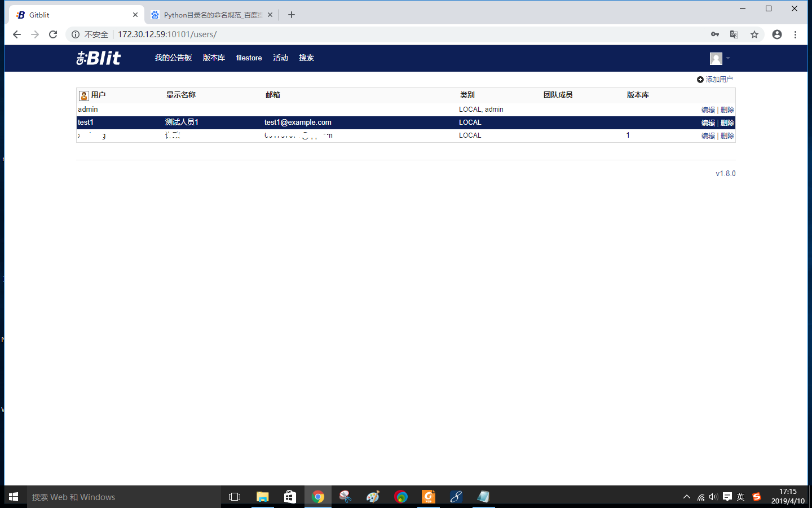
Task: Reload the page with the refresh icon
Action: point(53,34)
